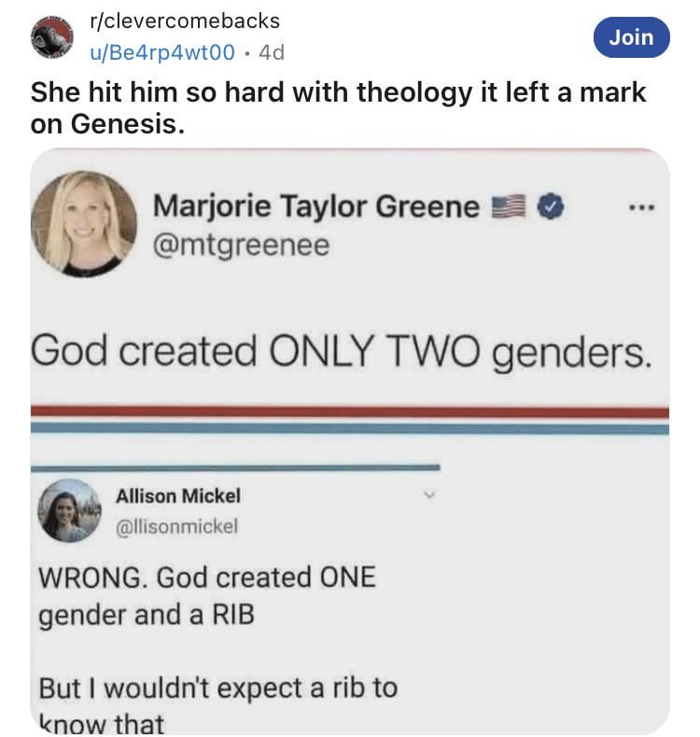Click the blue verified badge icon
700x737 pixels.
551,206
